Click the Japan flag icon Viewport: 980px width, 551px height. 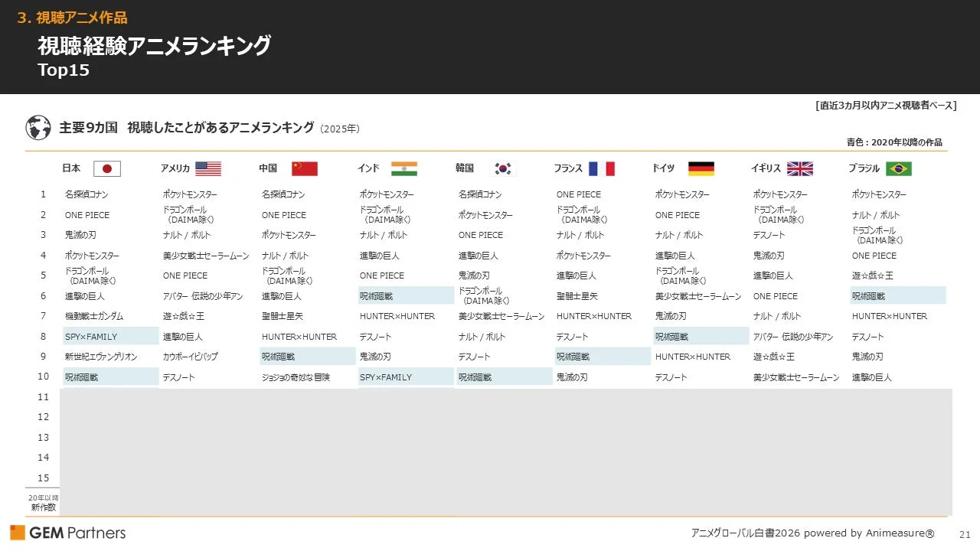107,168
